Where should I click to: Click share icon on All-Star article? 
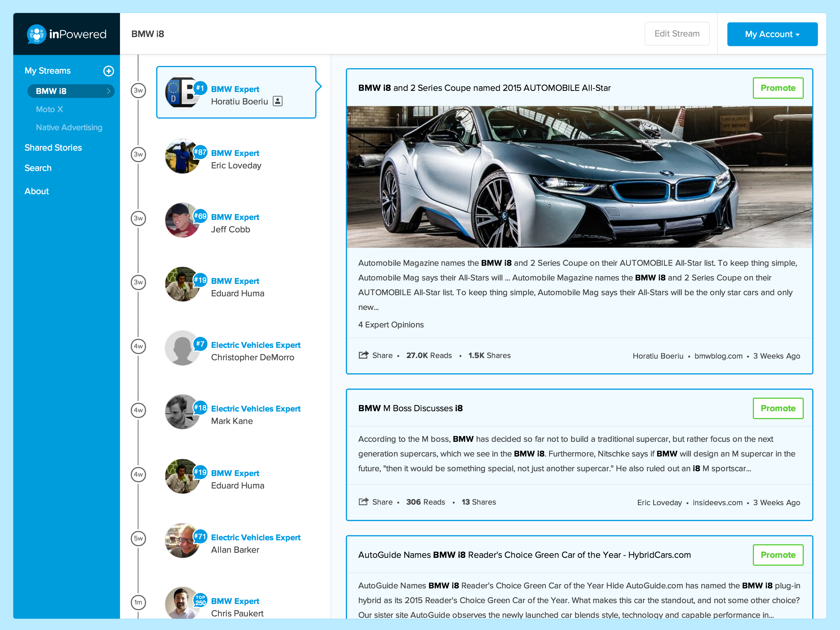[x=363, y=355]
